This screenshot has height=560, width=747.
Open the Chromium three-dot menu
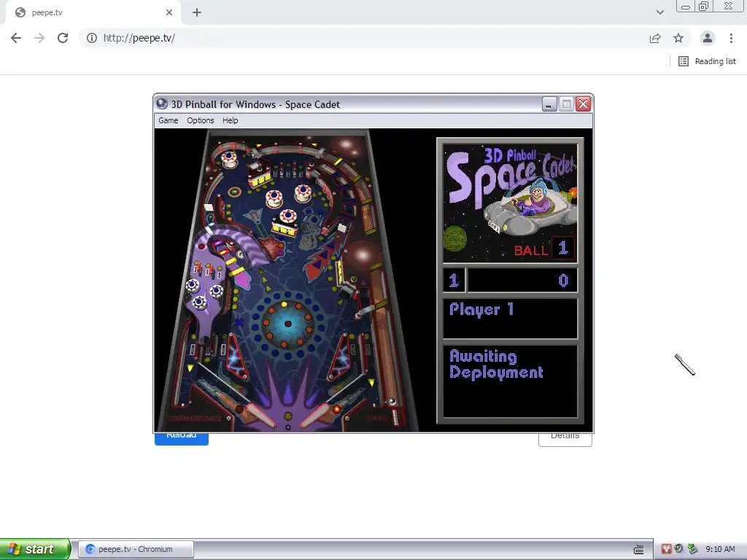(x=731, y=38)
